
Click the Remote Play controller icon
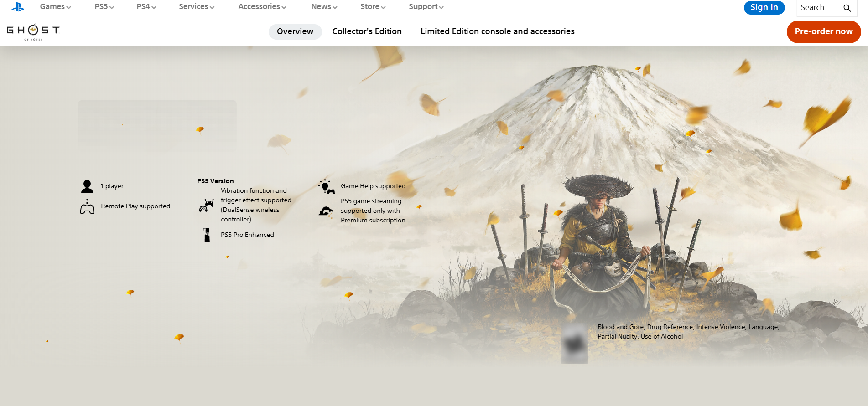(x=87, y=206)
